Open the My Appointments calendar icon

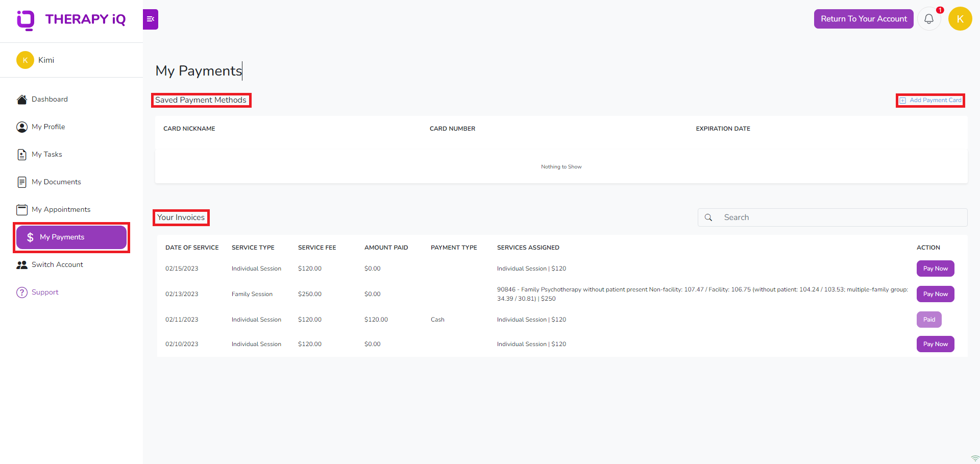pos(21,209)
